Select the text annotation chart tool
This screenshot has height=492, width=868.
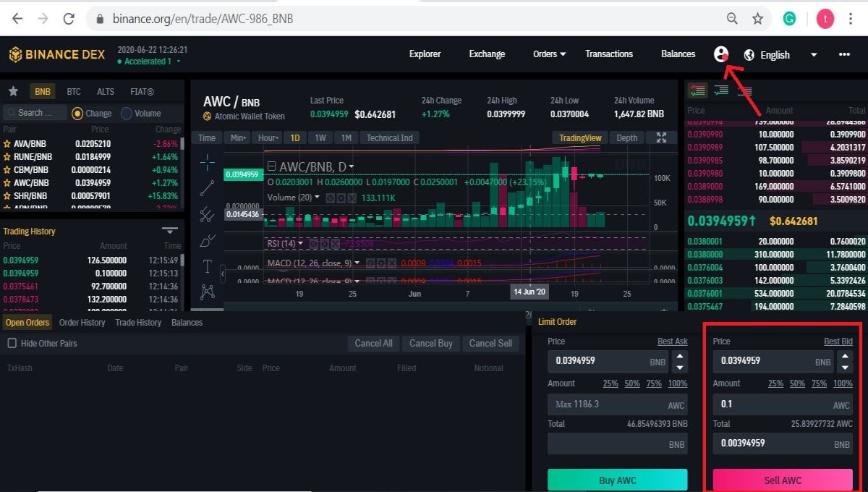pos(208,266)
